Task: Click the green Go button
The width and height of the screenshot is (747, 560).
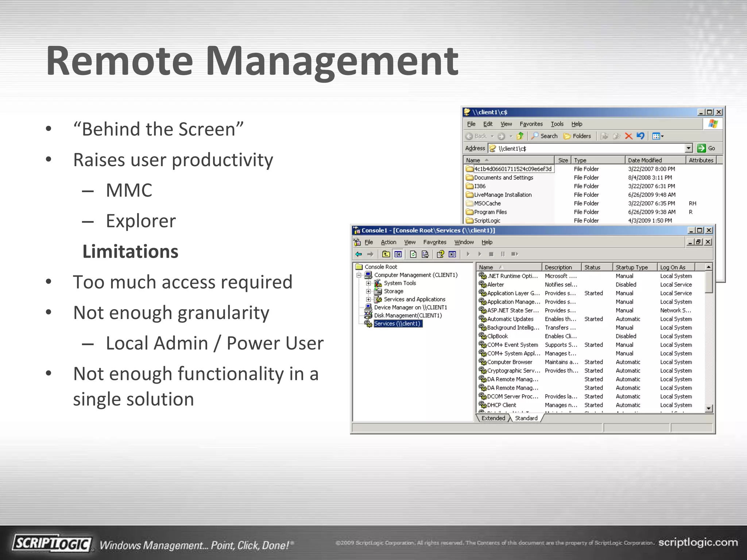Action: (x=706, y=148)
